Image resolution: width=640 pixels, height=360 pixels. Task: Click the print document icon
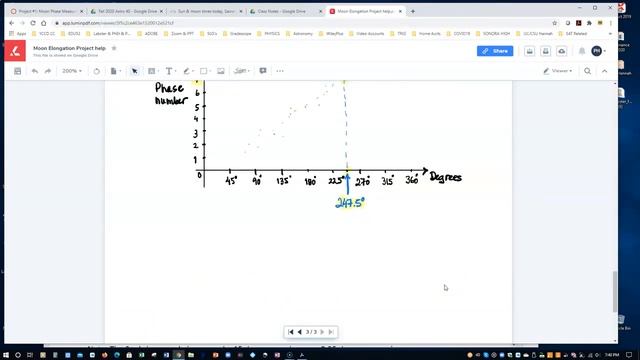tap(546, 51)
